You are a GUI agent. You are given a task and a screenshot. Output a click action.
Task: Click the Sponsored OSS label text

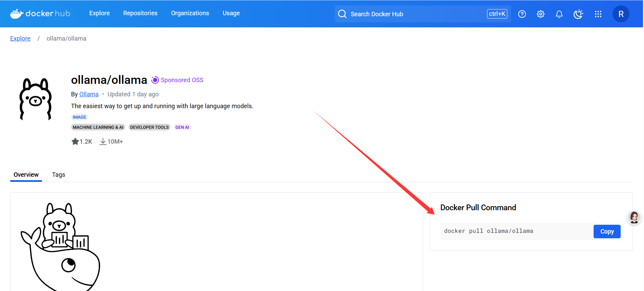click(x=182, y=80)
